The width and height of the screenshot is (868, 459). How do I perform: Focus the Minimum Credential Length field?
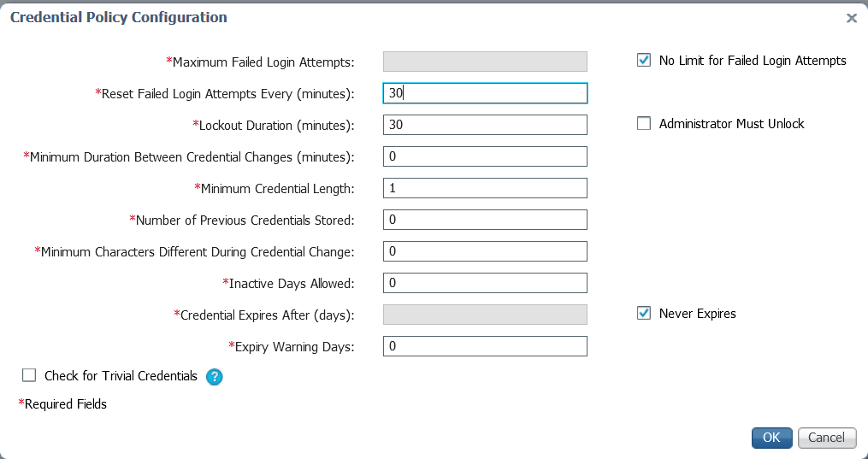click(x=485, y=188)
